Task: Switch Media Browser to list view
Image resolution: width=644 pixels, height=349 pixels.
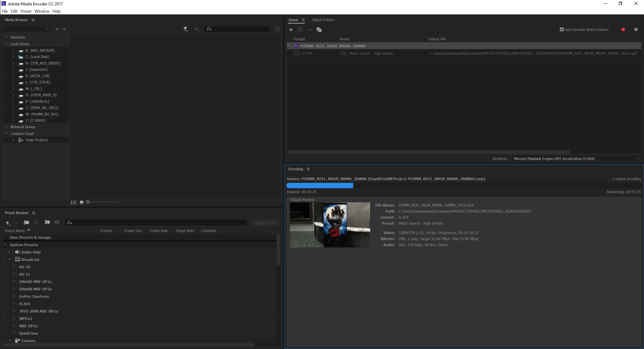Action: (73, 202)
